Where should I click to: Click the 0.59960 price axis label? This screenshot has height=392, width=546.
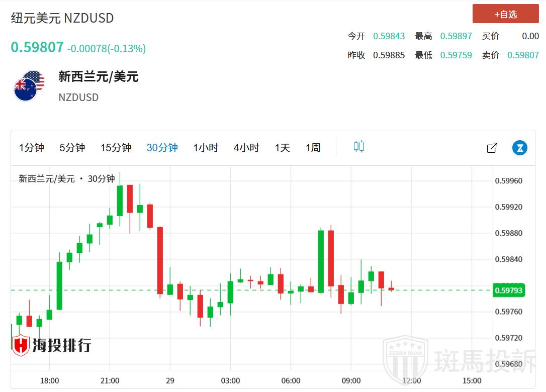point(508,181)
